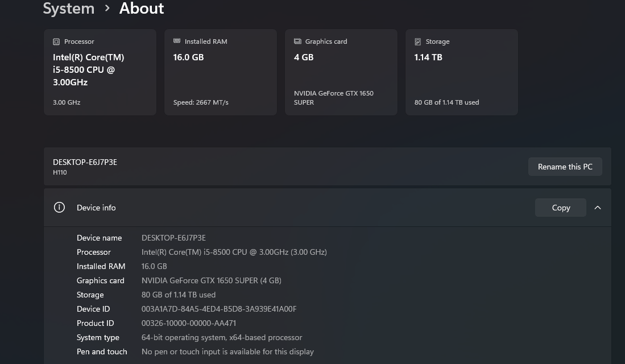Click the 80 GB of 1.14 TB used card text
The height and width of the screenshot is (364, 625).
coord(446,102)
